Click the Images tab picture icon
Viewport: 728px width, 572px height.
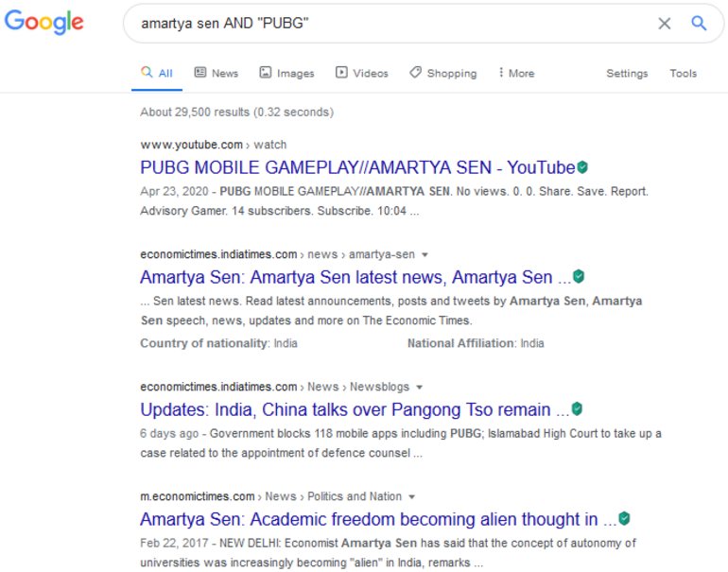click(x=265, y=72)
